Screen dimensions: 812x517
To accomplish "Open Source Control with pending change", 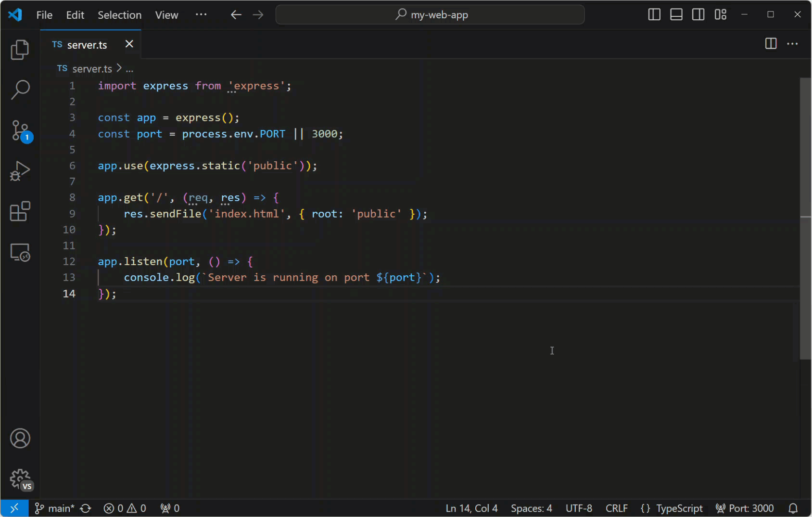I will [20, 130].
